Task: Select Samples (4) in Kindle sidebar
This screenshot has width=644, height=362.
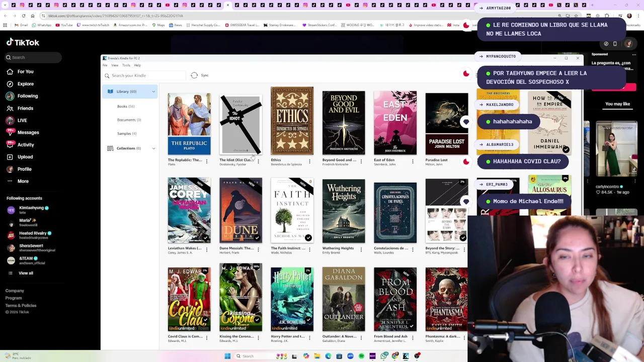Action: point(127,133)
